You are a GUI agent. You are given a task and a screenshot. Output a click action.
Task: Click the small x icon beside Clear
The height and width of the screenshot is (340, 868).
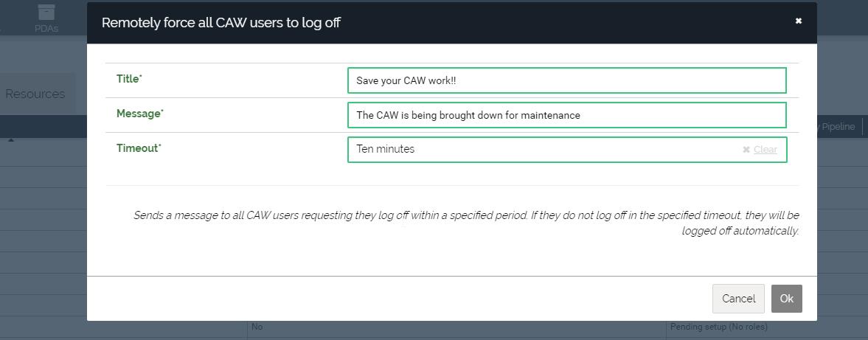(x=746, y=150)
